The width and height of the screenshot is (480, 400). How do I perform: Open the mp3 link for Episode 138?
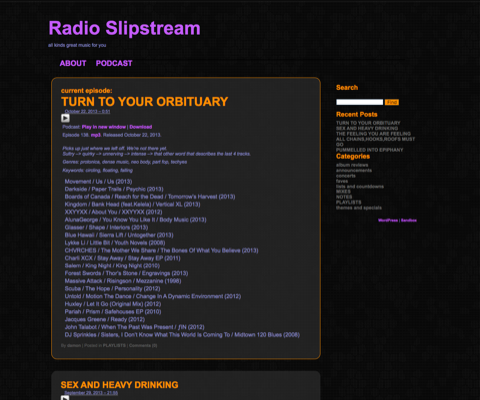pyautogui.click(x=96, y=135)
